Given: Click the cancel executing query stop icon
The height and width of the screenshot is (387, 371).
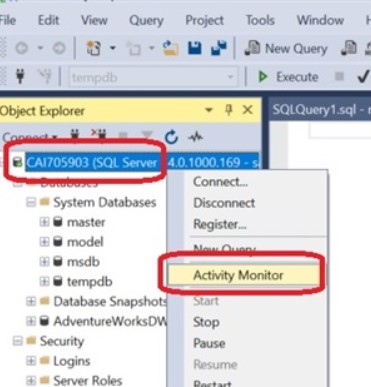Looking at the screenshot, I should 339,77.
